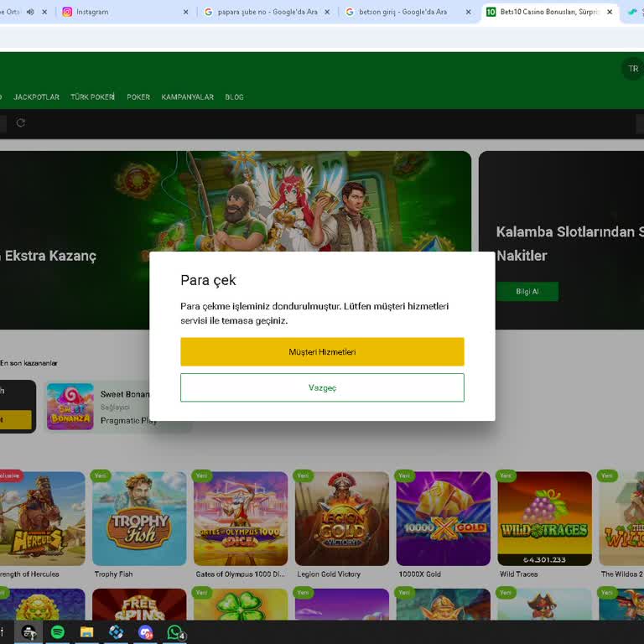Close the betson giriş tab

(468, 12)
